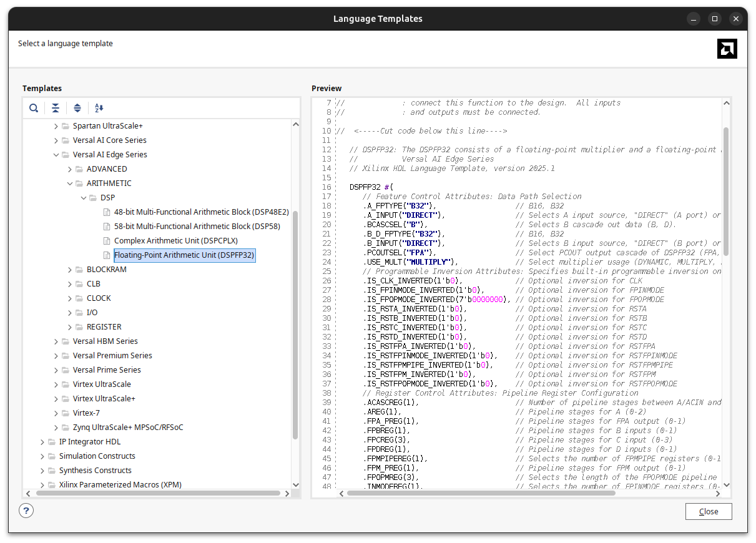This screenshot has height=543, width=756.
Task: Click the .ACASCREG(1) code line
Action: pos(391,403)
